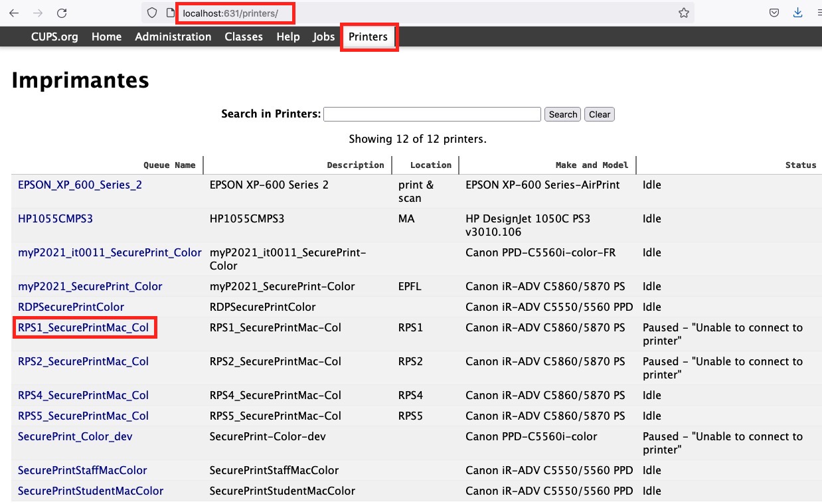Open the browser downloads icon
The height and width of the screenshot is (504, 822).
(797, 13)
